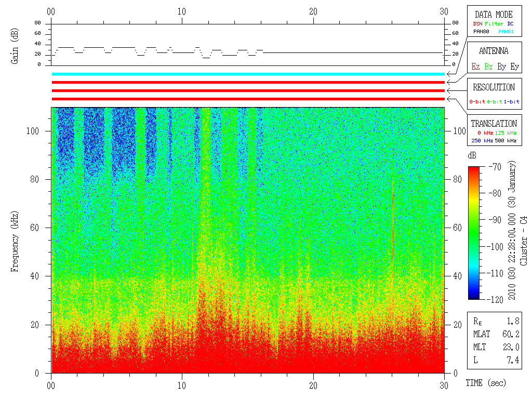Click the black Ey antenna label
The height and width of the screenshot is (399, 532).
pyautogui.click(x=514, y=66)
